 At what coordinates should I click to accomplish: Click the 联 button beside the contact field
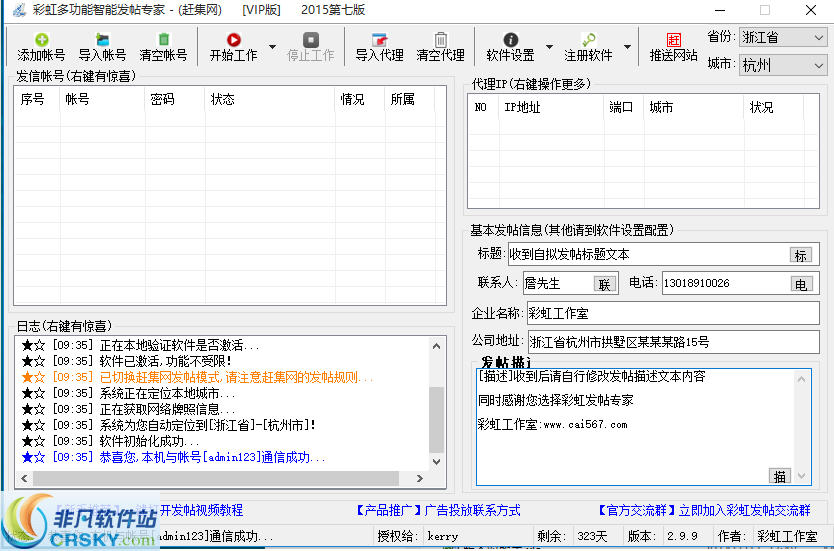tap(604, 285)
